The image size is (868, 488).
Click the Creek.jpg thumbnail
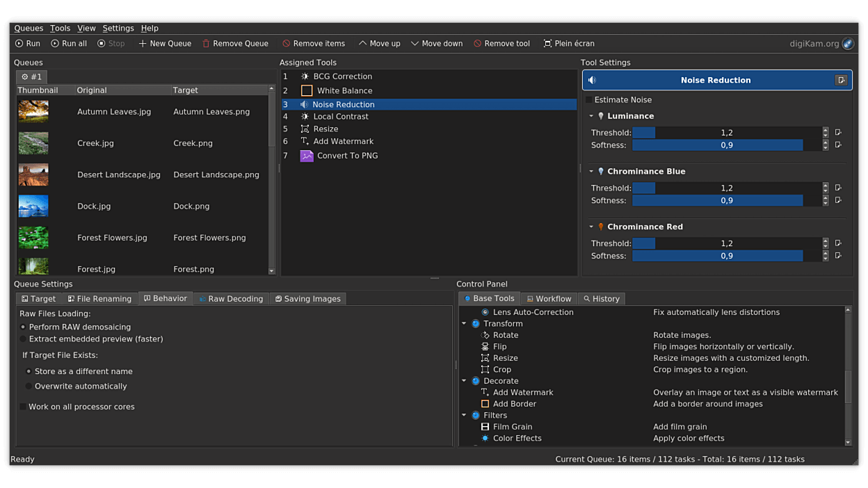pos(33,143)
